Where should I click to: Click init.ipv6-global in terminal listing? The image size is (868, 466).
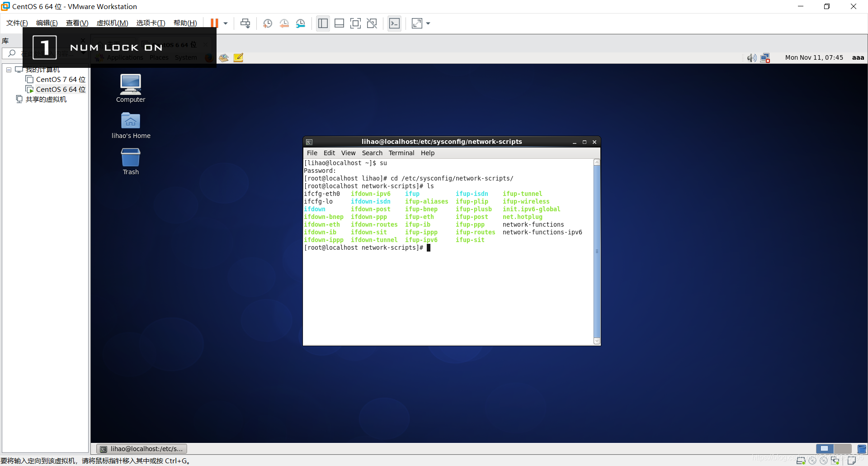click(x=531, y=209)
